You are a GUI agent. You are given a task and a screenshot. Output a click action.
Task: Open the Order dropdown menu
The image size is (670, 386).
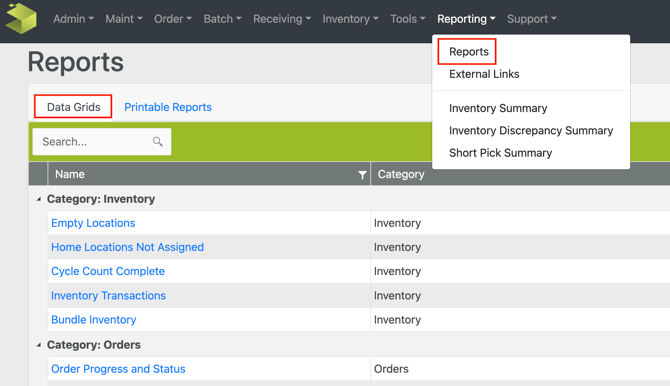coord(173,19)
